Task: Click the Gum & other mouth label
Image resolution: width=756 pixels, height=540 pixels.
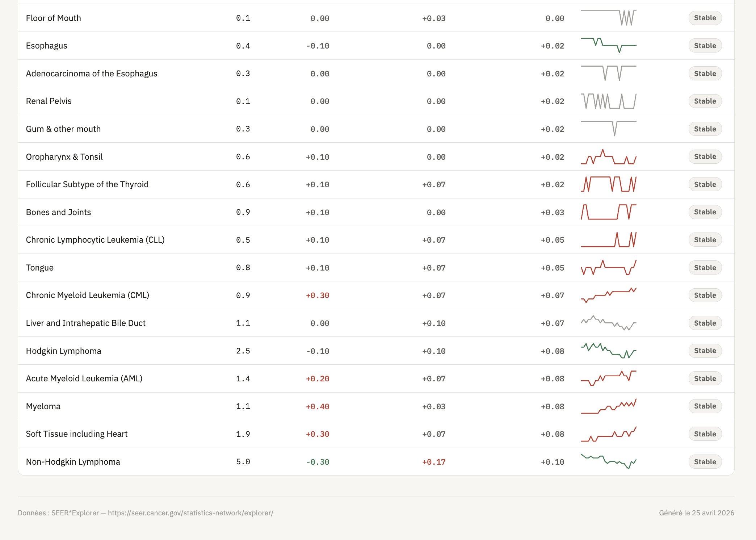Action: (x=63, y=129)
